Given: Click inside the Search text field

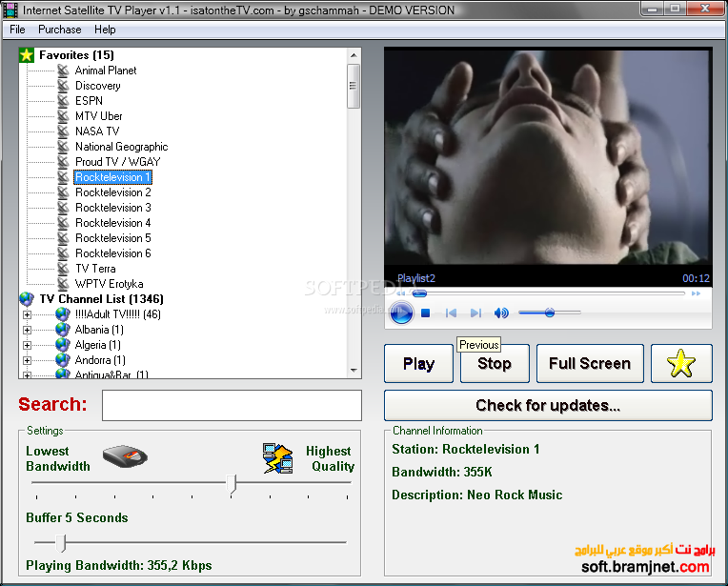Looking at the screenshot, I should [232, 405].
